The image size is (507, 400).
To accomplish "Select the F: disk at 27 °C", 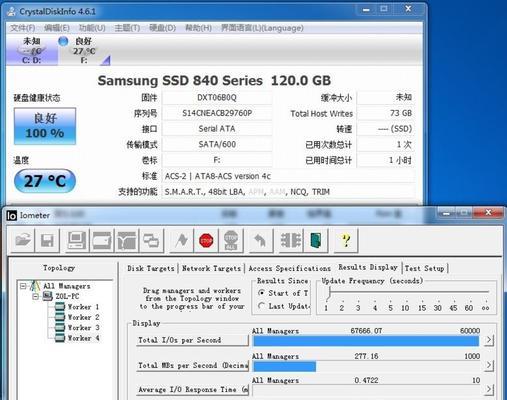I will coord(84,51).
